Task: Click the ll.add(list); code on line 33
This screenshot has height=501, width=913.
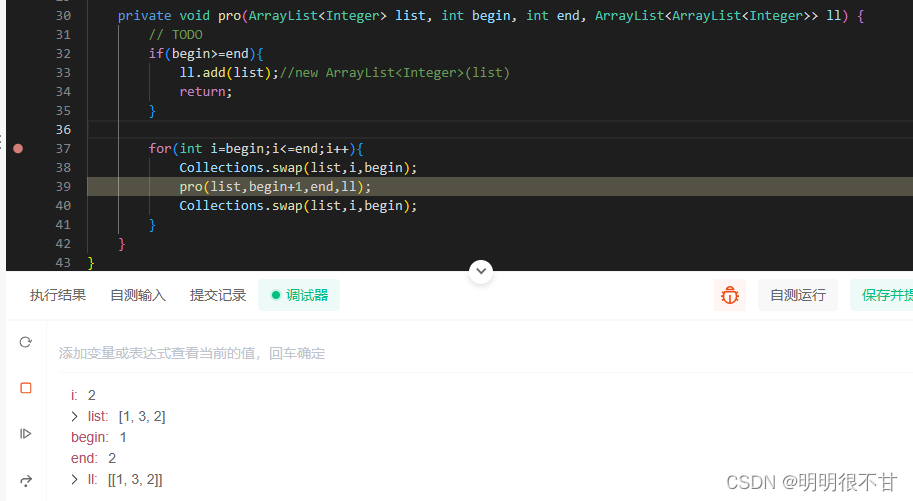Action: (x=229, y=73)
